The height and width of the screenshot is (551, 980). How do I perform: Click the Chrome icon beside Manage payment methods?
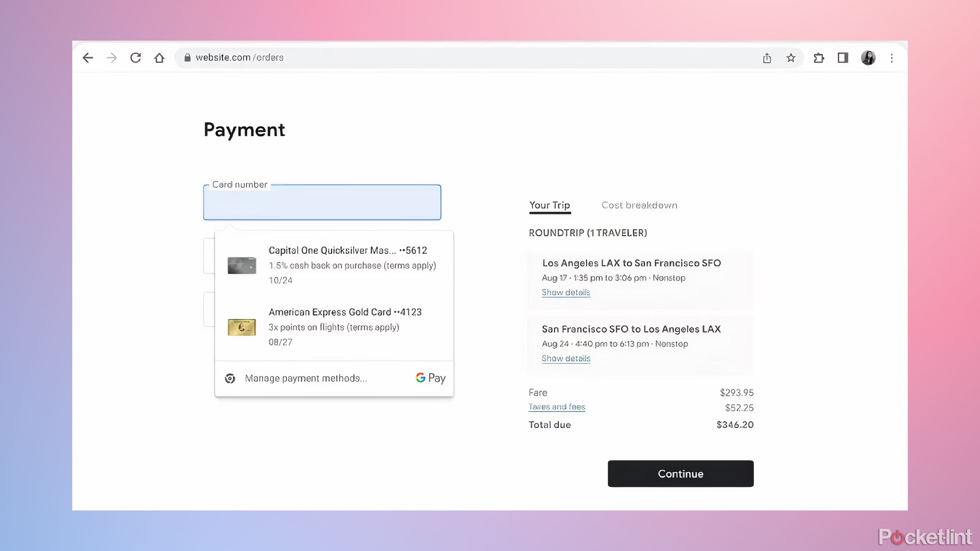(x=230, y=378)
